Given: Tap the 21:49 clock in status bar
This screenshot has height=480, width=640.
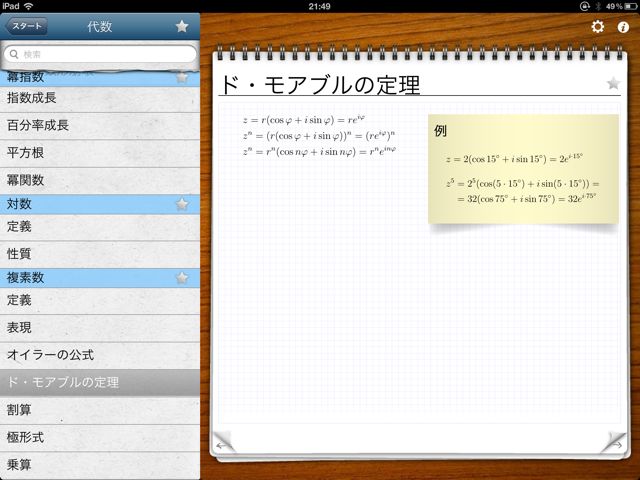Looking at the screenshot, I should (320, 6).
